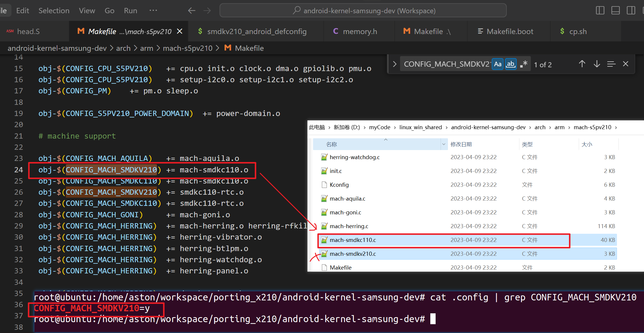Image resolution: width=644 pixels, height=333 pixels.
Task: Toggle Match Case in find widget
Action: 498,64
